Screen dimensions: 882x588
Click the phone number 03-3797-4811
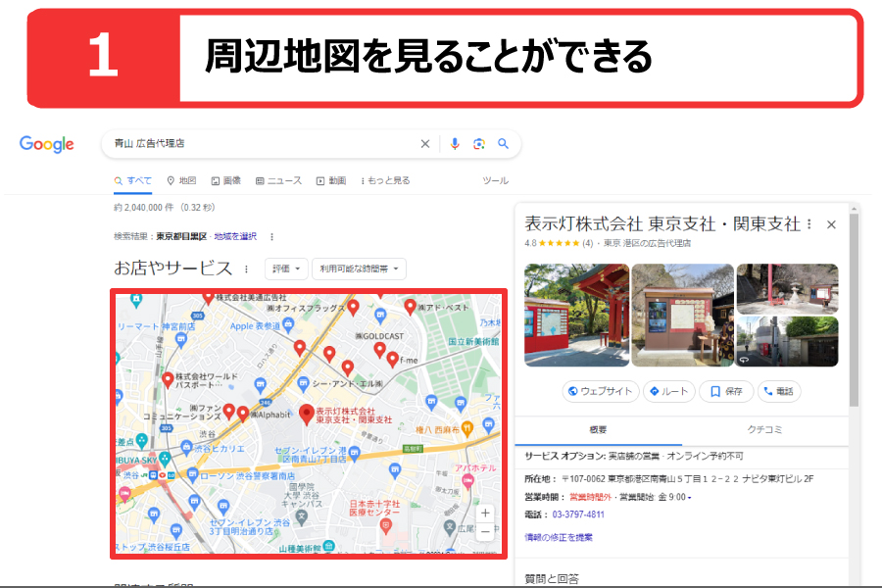coord(578,514)
